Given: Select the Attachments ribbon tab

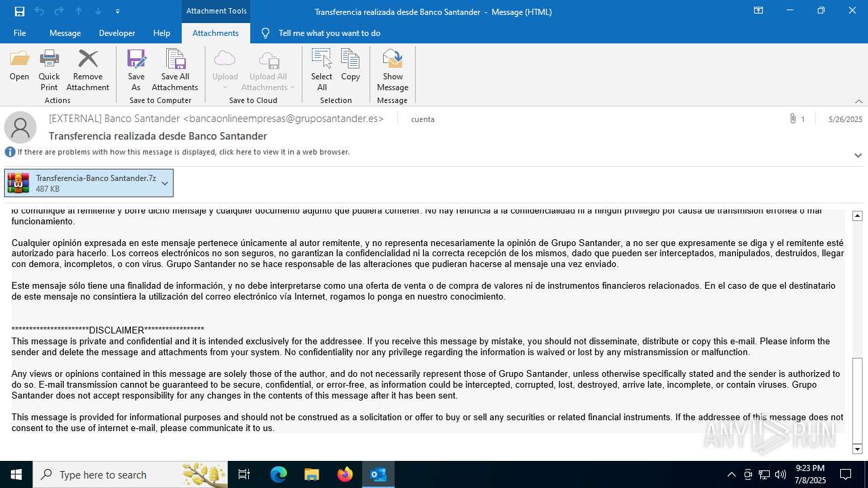Looking at the screenshot, I should [x=216, y=33].
